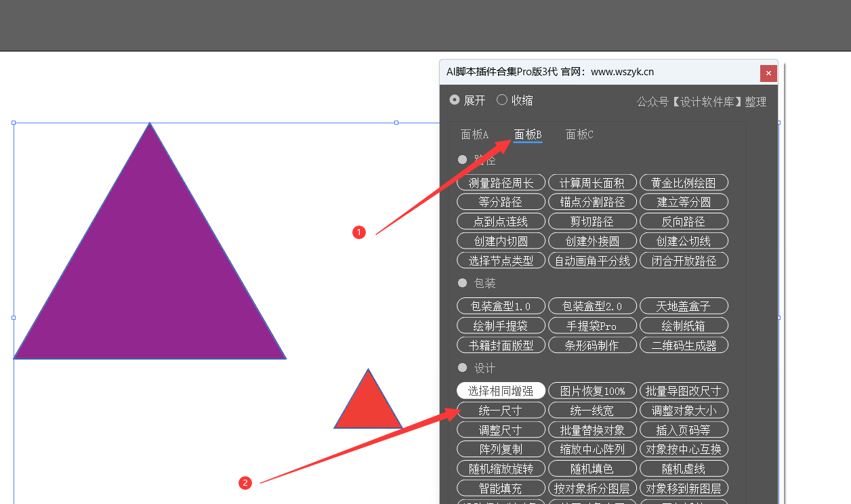
Task: Click the 剪切路径 button
Action: pos(592,222)
